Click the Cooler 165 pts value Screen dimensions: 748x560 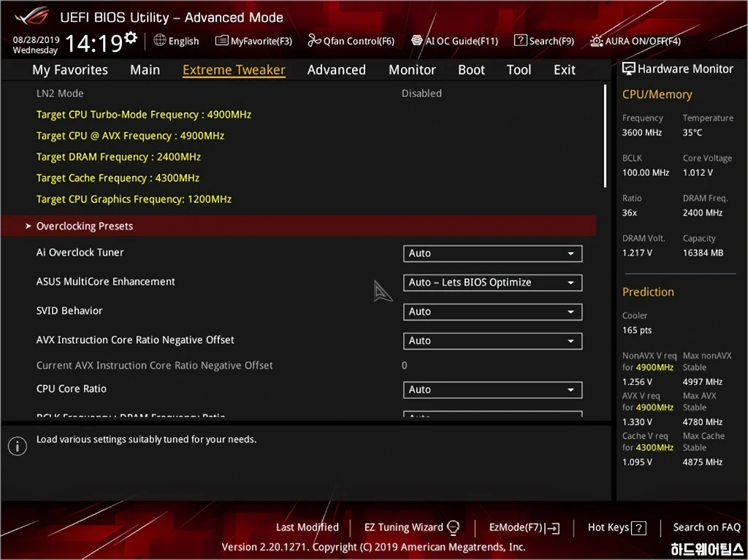(637, 330)
